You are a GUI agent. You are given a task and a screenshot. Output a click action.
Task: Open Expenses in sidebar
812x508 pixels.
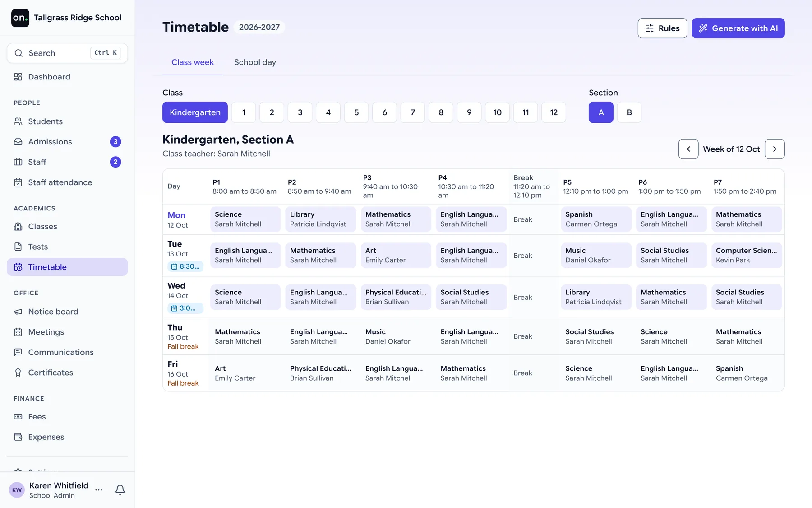67,437
